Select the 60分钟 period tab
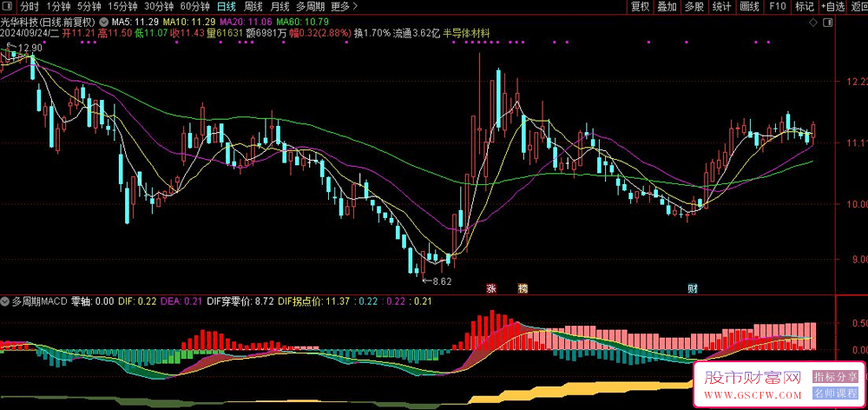Screen dimensions: 868x410 click(x=194, y=7)
